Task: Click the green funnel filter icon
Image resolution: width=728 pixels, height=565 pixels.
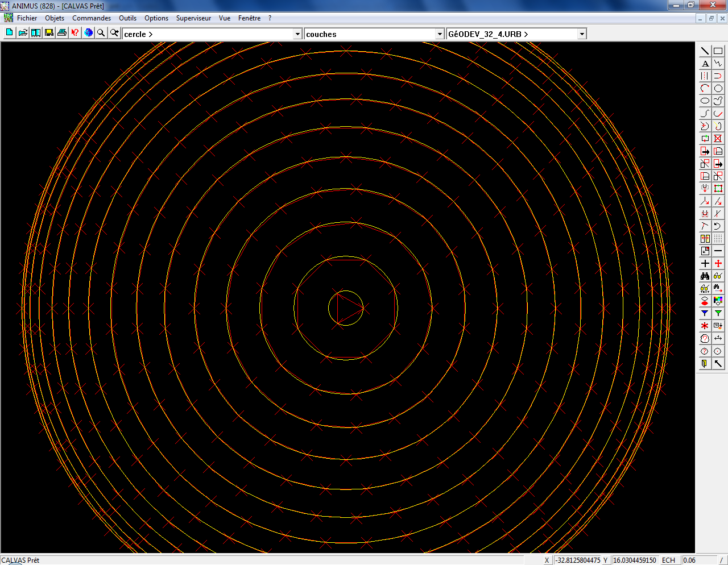Action: point(718,314)
